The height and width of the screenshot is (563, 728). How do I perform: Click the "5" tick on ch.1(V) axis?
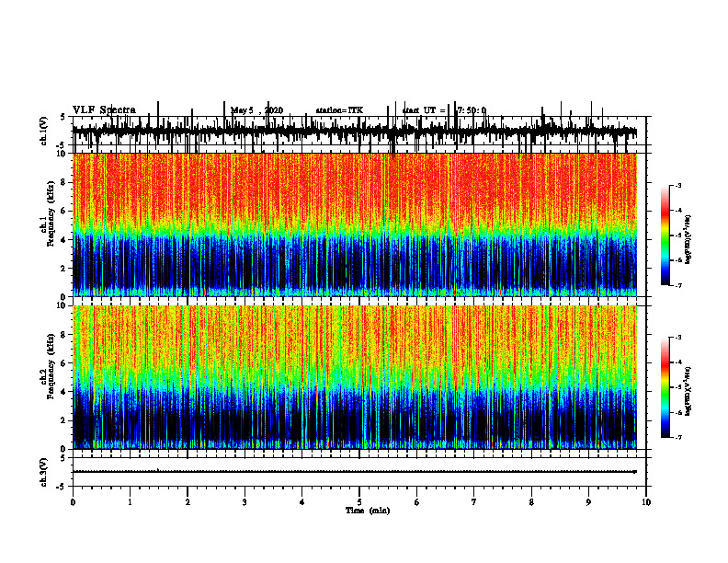tap(63, 118)
